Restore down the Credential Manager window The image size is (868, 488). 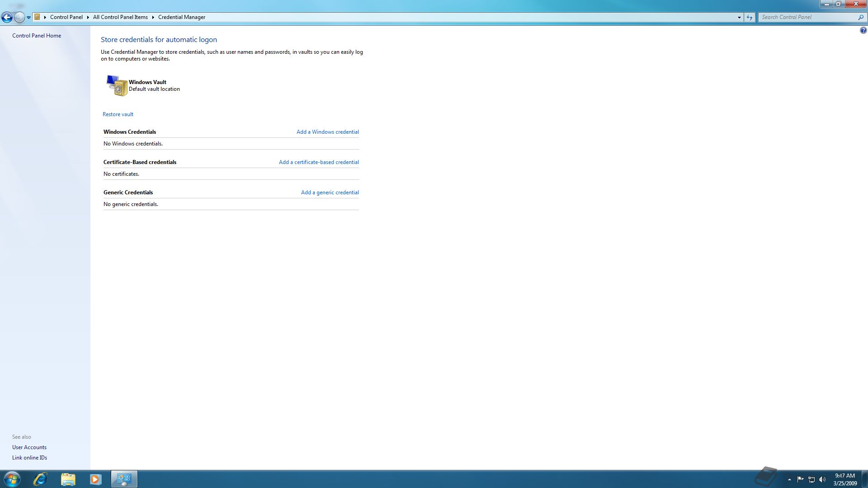click(839, 4)
